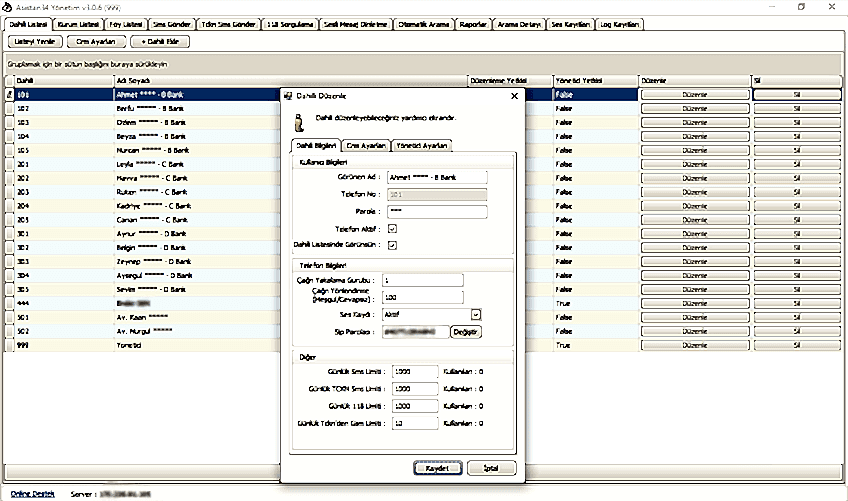Image resolution: width=848 pixels, height=501 pixels.
Task: Click into the Görünen Ad field
Action: point(436,177)
